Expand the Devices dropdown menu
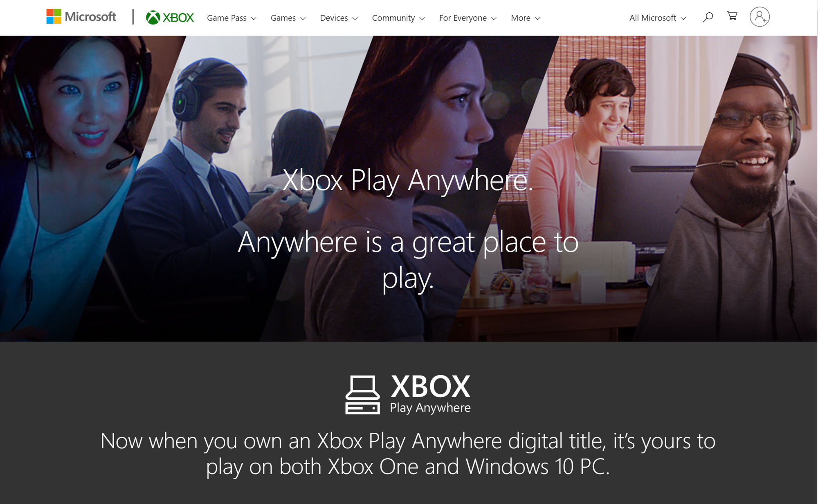The image size is (818, 504). click(339, 18)
